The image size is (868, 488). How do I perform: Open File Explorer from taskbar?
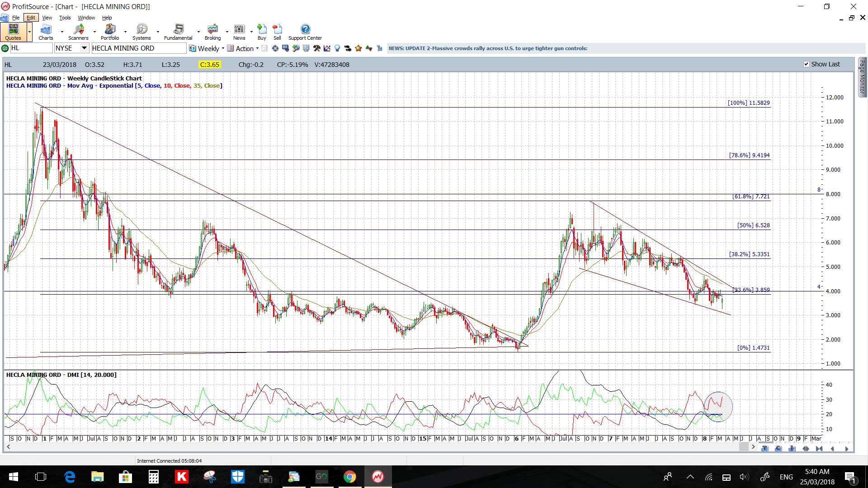coord(97,477)
